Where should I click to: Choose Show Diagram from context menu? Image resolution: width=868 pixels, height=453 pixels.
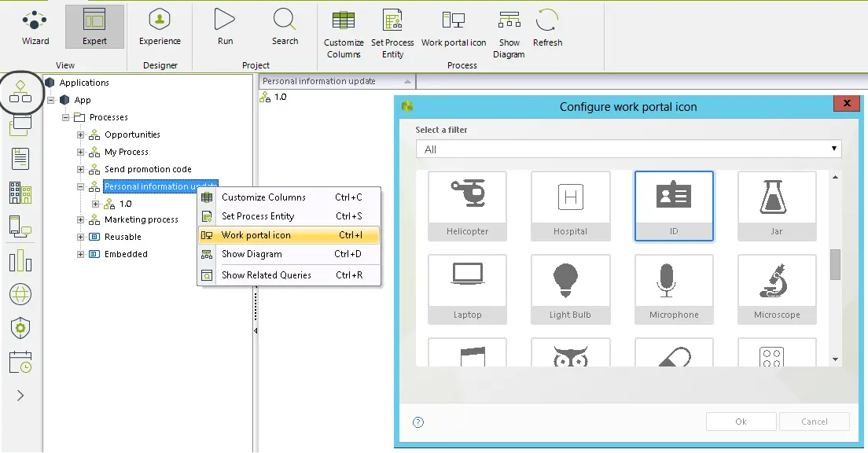pyautogui.click(x=289, y=254)
